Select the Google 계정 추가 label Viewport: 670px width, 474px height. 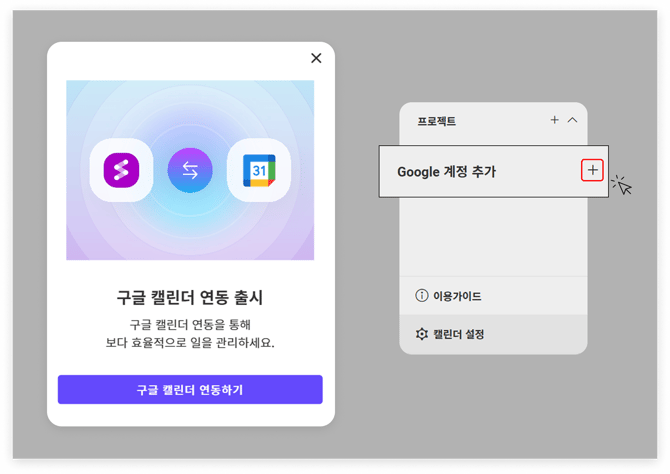(x=446, y=172)
